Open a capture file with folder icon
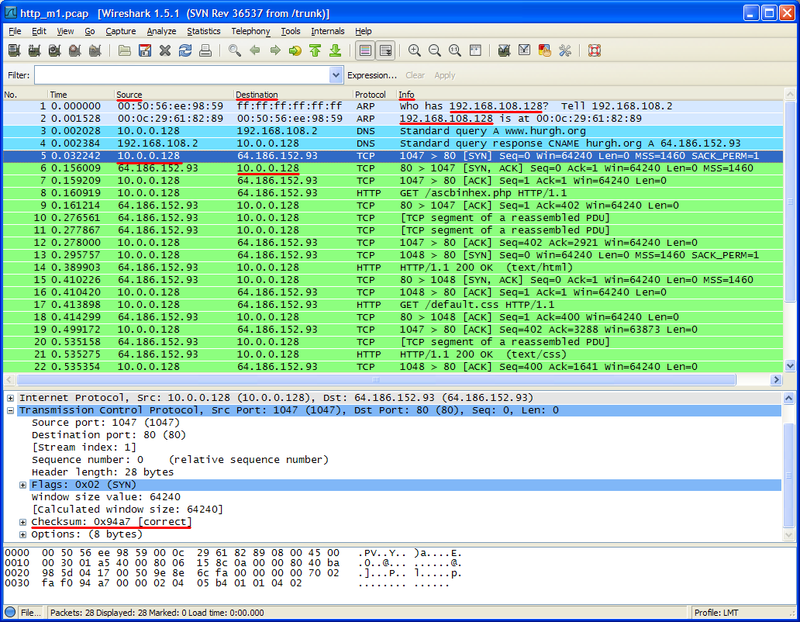 [124, 51]
